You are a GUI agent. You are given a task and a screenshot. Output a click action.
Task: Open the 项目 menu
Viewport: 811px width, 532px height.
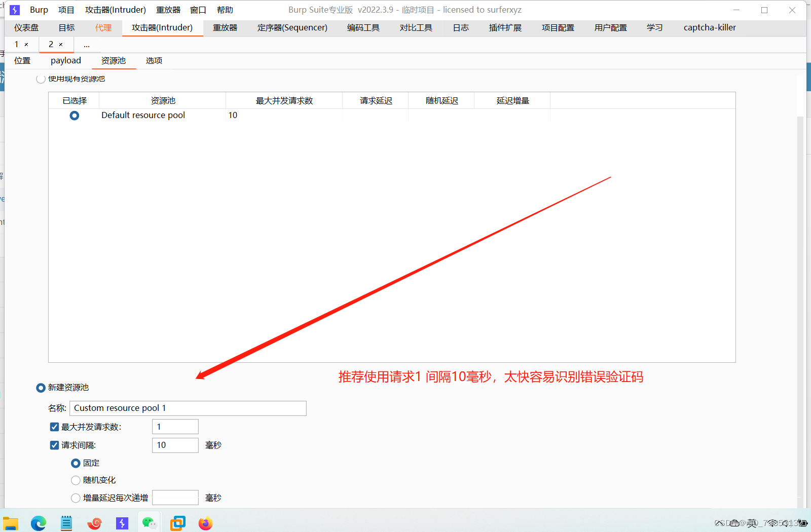[x=66, y=10]
